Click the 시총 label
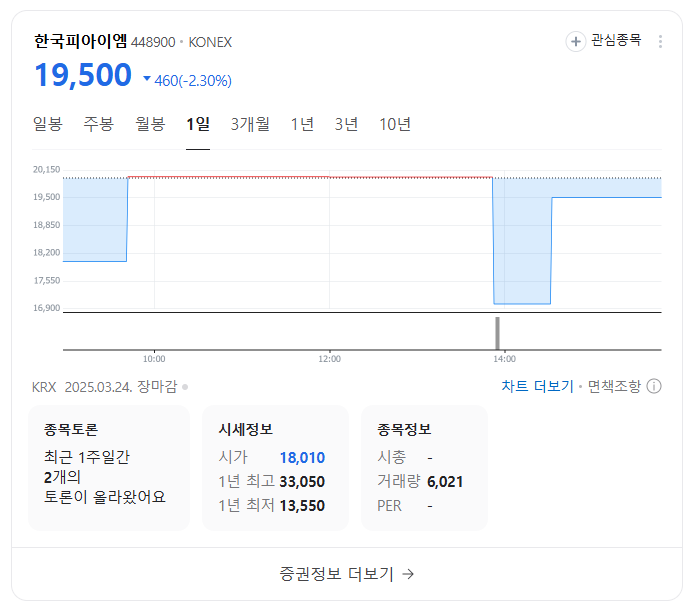 (392, 457)
